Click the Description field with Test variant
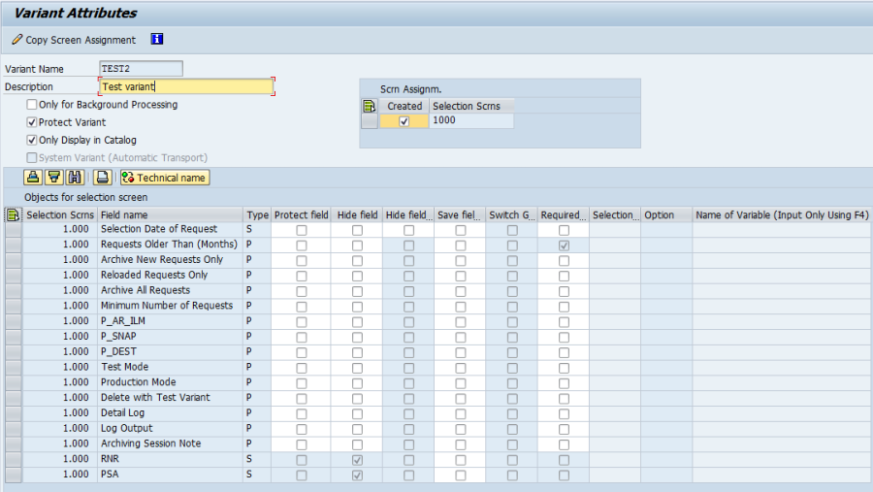 (x=187, y=86)
